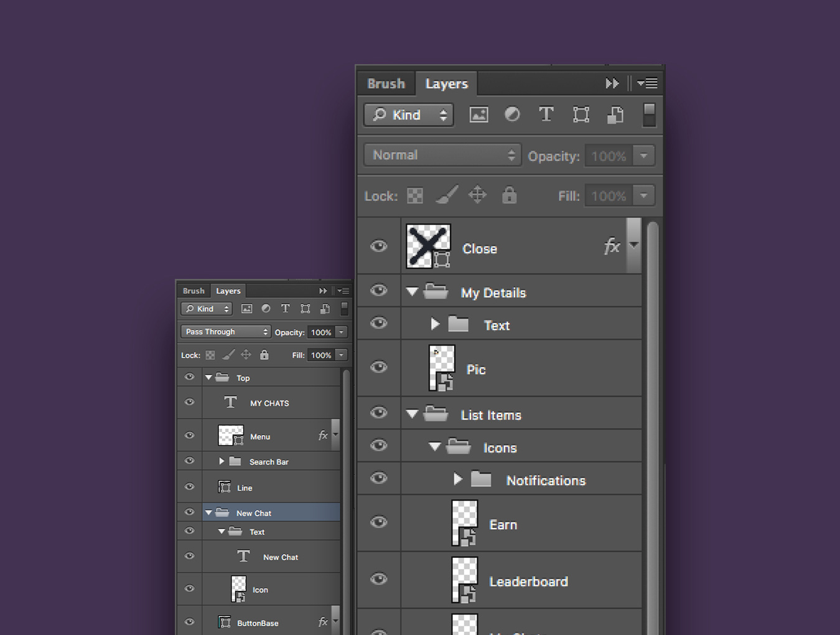Hide the Leaderboard layer

coord(378,580)
